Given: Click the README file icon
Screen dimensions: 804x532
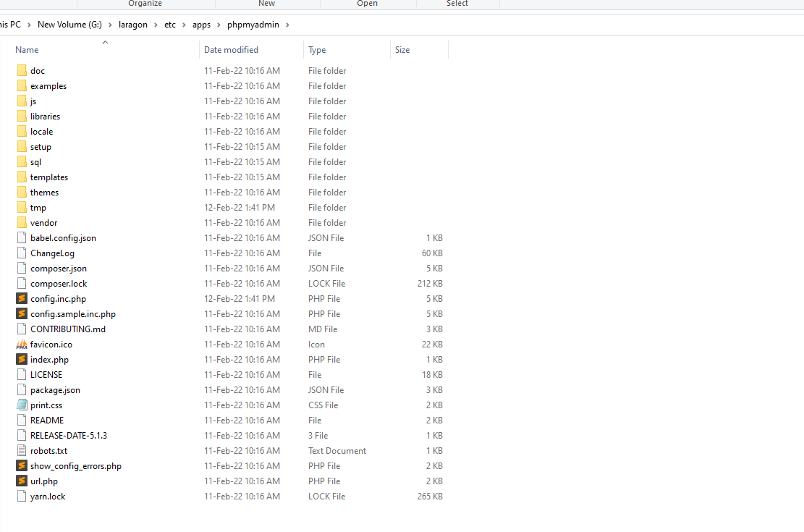Looking at the screenshot, I should pos(22,420).
